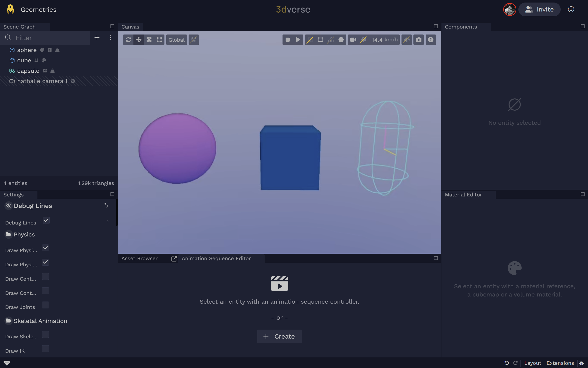Maximize the Settings panel
The width and height of the screenshot is (588, 368).
tap(112, 194)
